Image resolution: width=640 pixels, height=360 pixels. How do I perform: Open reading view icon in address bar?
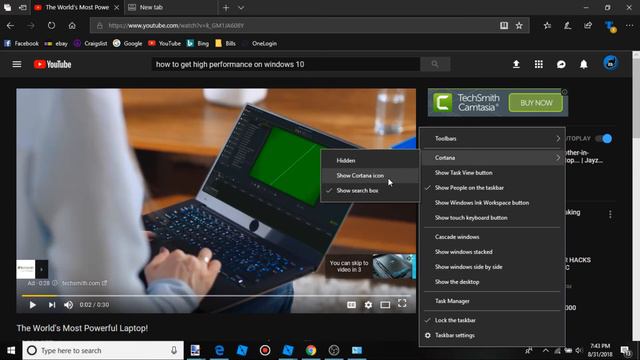click(504, 26)
